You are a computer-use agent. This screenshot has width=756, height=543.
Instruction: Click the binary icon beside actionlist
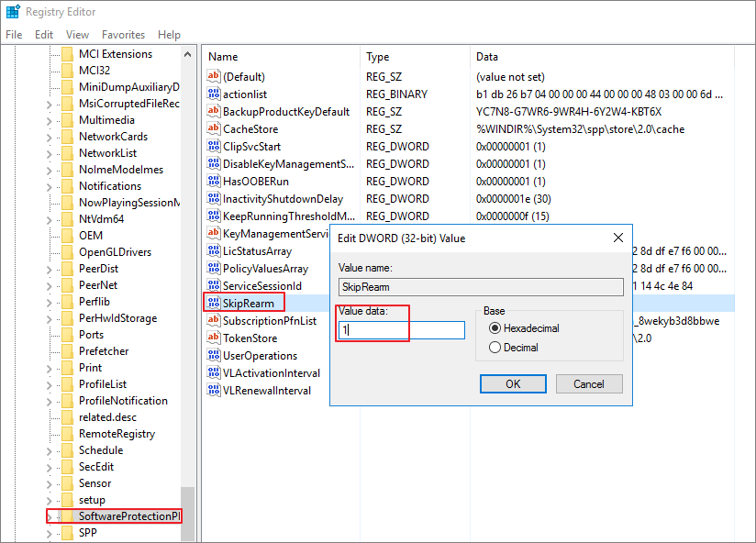click(214, 94)
